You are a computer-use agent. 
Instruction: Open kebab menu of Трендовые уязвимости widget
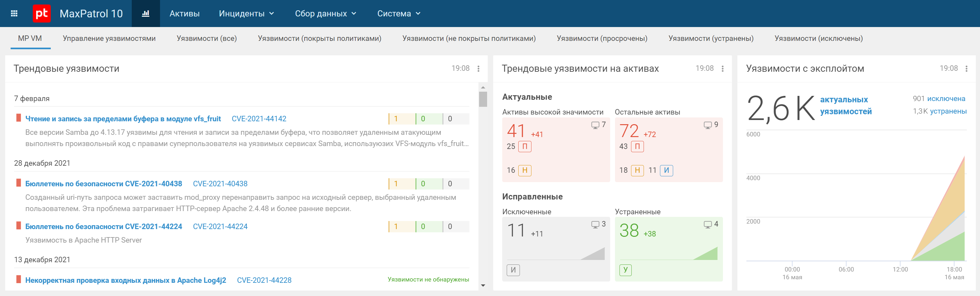click(x=478, y=69)
